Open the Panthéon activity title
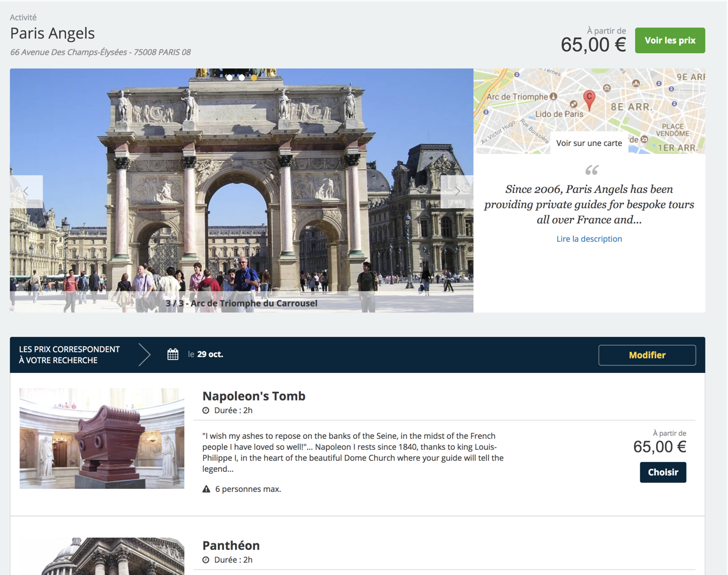 (231, 545)
